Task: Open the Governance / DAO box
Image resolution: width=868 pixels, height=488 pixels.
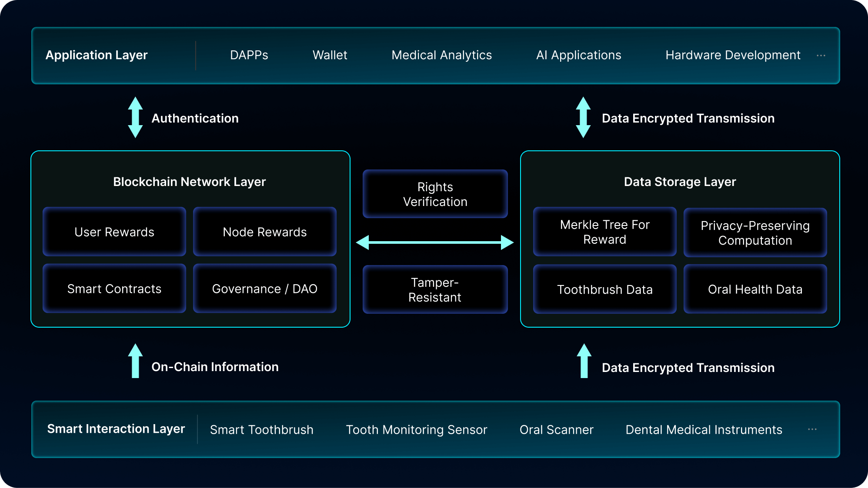Action: 264,289
